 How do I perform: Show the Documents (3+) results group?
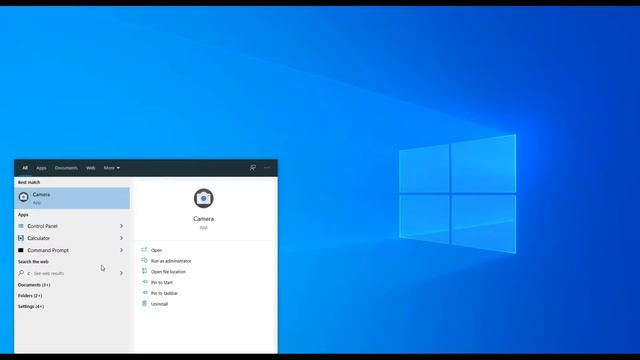(x=34, y=284)
